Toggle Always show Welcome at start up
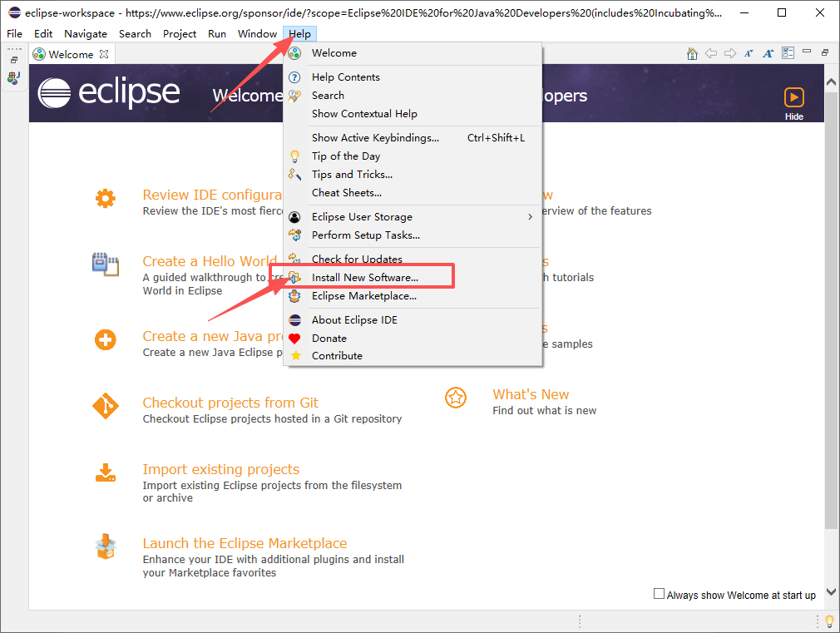 659,594
